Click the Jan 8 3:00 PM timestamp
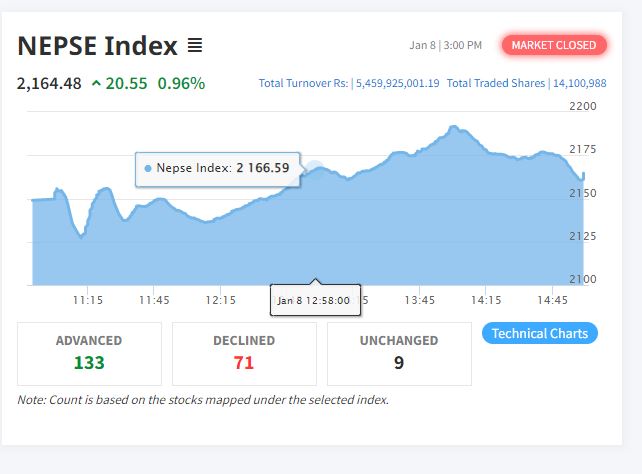 coord(446,45)
